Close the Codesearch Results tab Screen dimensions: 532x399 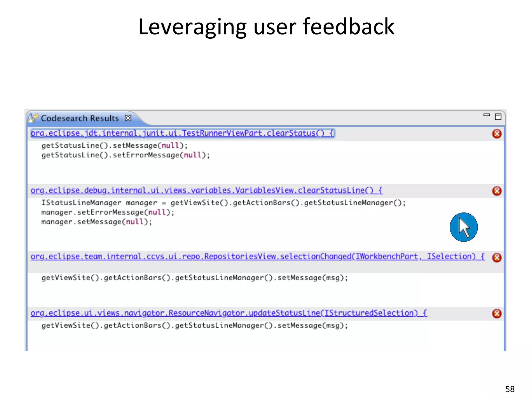point(128,118)
